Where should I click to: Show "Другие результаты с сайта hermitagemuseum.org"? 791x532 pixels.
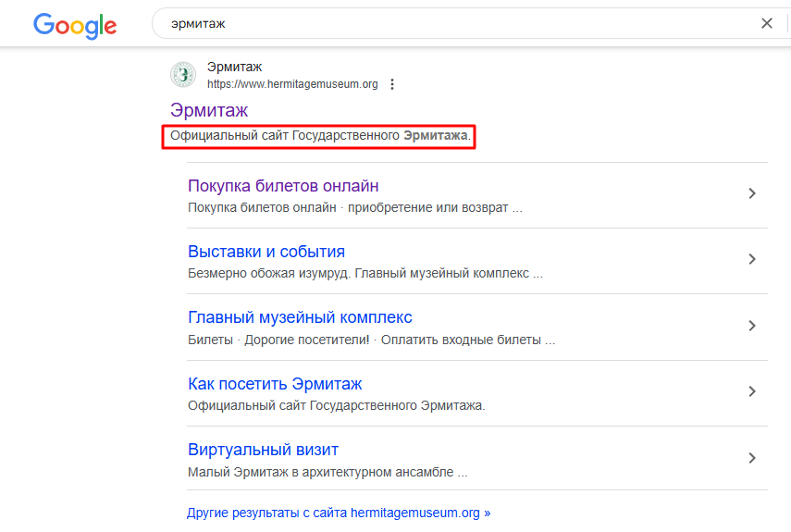point(339,512)
